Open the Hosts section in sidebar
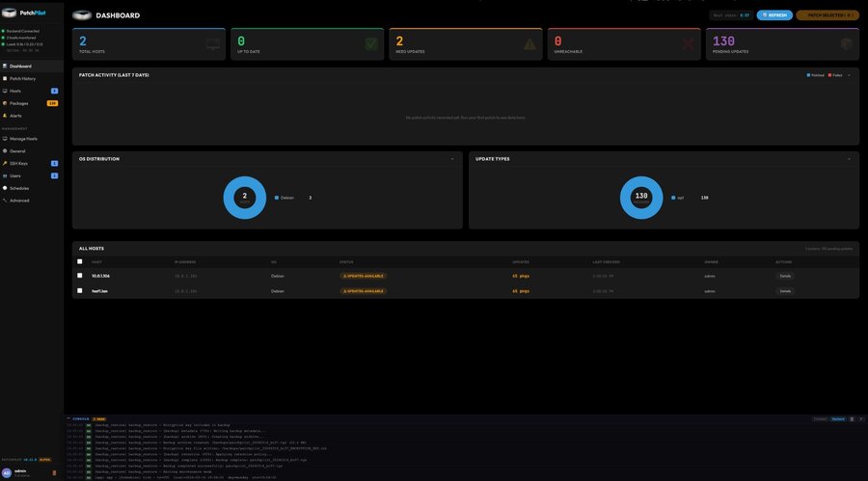The height and width of the screenshot is (481, 868). 32,91
